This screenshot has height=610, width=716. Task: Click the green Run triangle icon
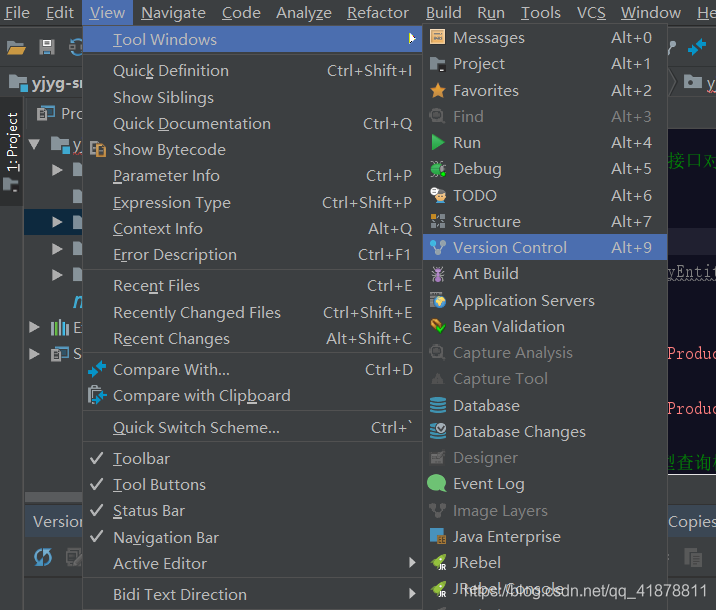click(437, 142)
